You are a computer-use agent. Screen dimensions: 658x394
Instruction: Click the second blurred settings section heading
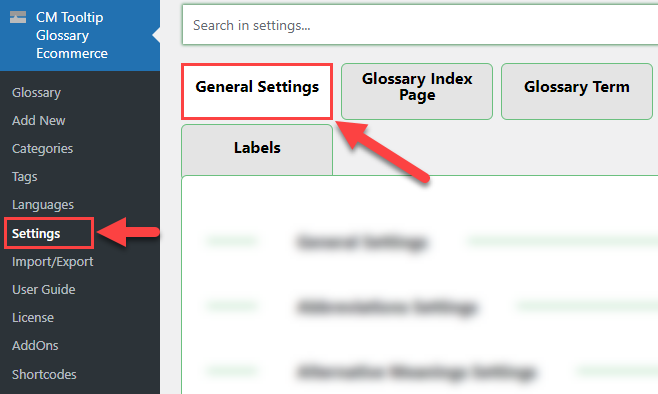click(x=387, y=307)
